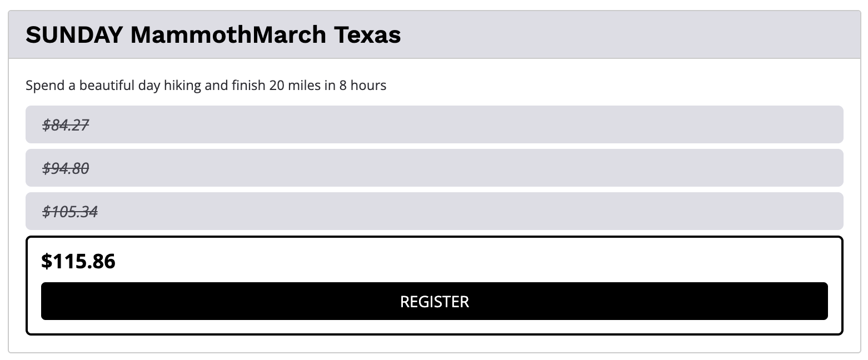868x360 pixels.
Task: Click the current $115.86 price
Action: click(78, 261)
